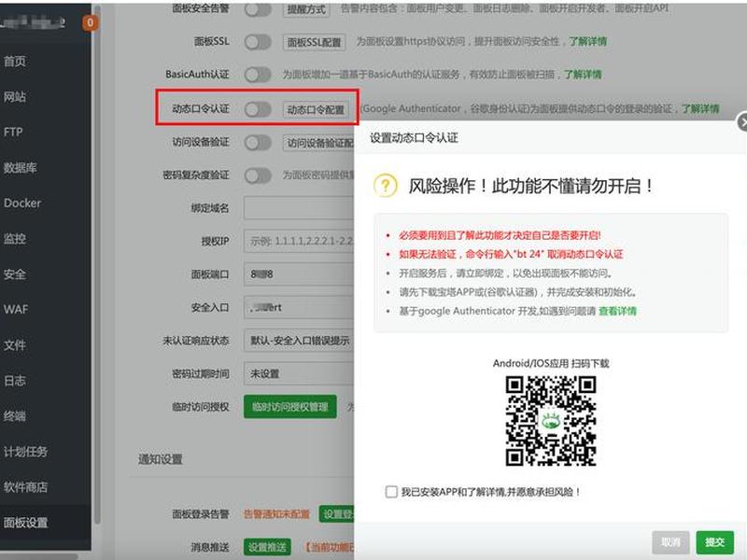This screenshot has height=560, width=747.
Task: Click the 面板SSL配置 button
Action: pyautogui.click(x=314, y=42)
